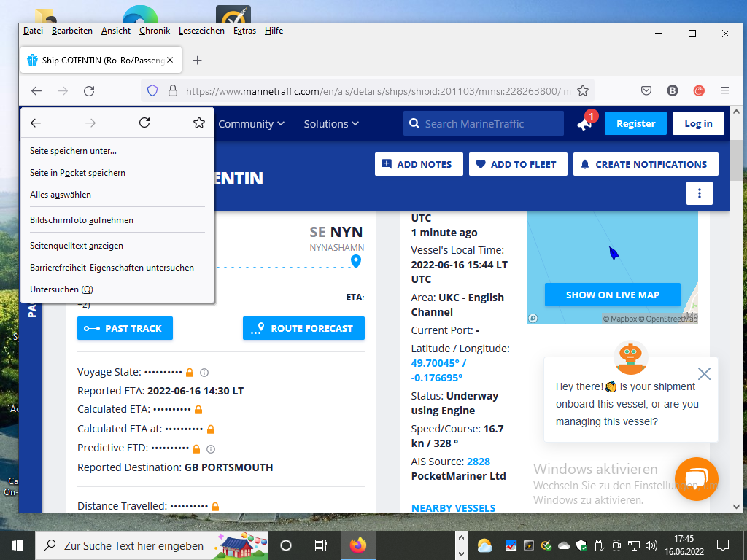
Task: Click the info icon next to Predictive ETD
Action: click(211, 448)
